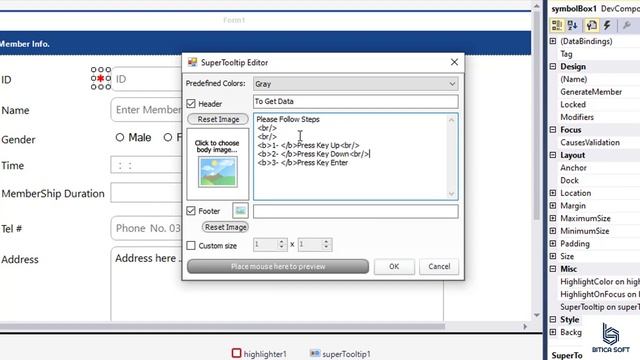Click Footer text input field
This screenshot has width=640, height=360.
pyautogui.click(x=356, y=211)
